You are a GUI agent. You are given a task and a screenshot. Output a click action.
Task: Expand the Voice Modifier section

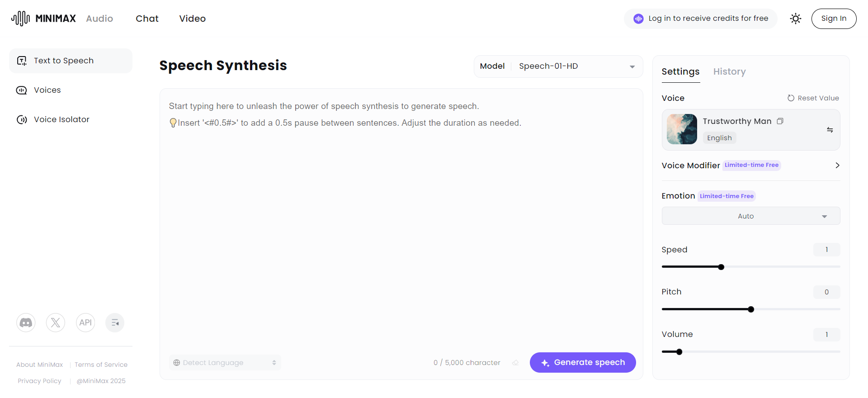837,166
